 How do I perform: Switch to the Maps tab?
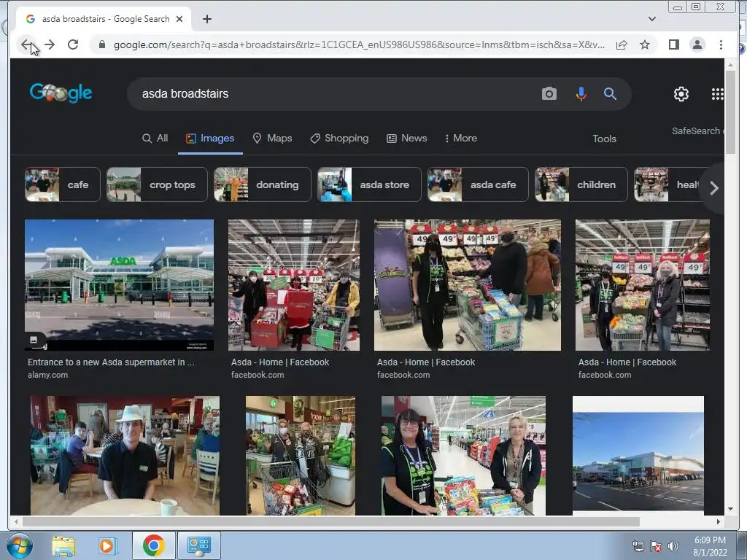pos(272,138)
